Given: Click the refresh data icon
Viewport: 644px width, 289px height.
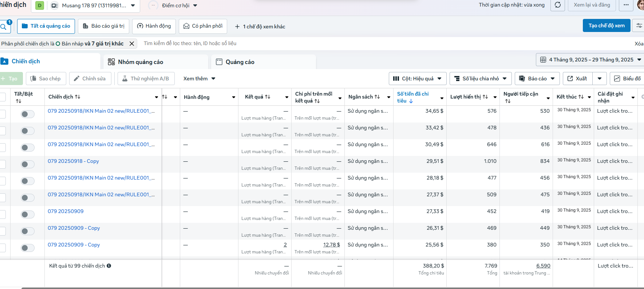Looking at the screenshot, I should click(557, 5).
